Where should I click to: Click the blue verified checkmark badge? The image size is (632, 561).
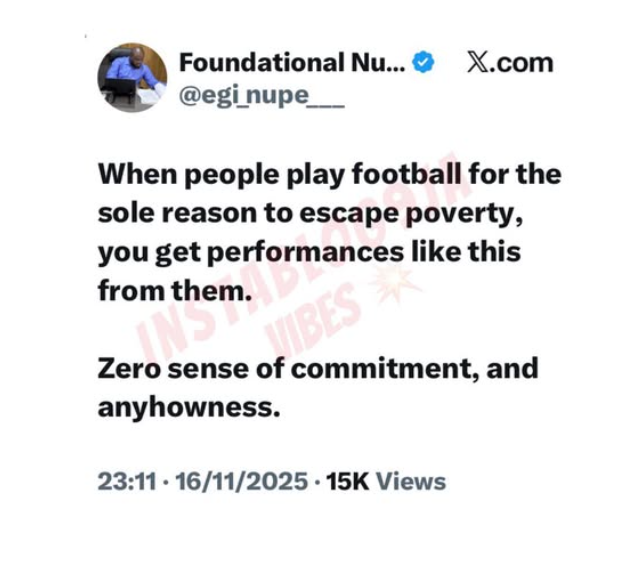(x=424, y=62)
